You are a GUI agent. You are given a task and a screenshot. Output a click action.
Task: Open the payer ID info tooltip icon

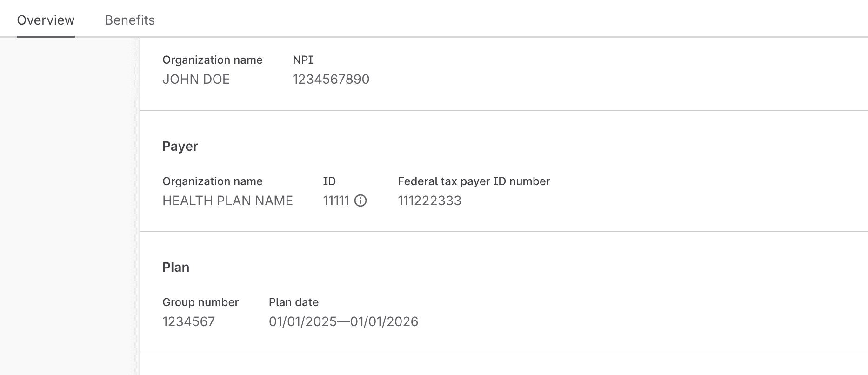[x=362, y=201]
